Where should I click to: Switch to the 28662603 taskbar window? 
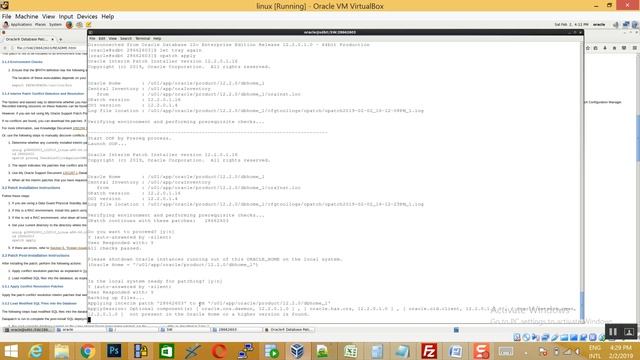[x=237, y=329]
